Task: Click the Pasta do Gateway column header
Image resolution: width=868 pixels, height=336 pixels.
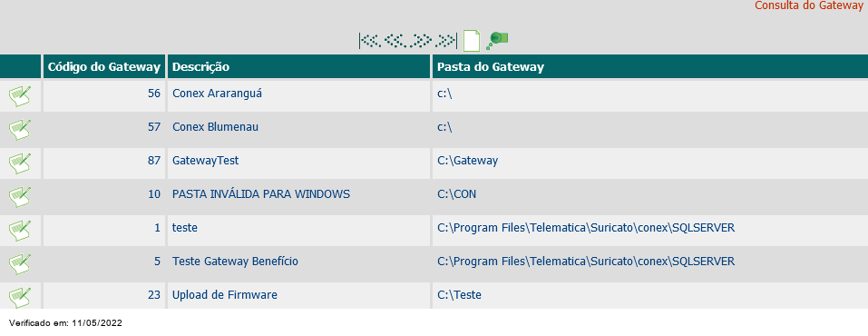Action: click(491, 67)
